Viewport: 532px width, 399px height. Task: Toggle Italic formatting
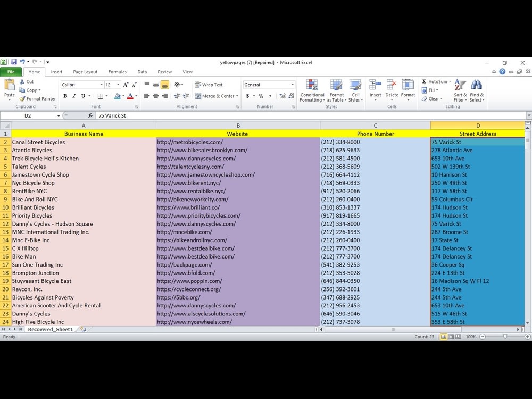click(74, 96)
